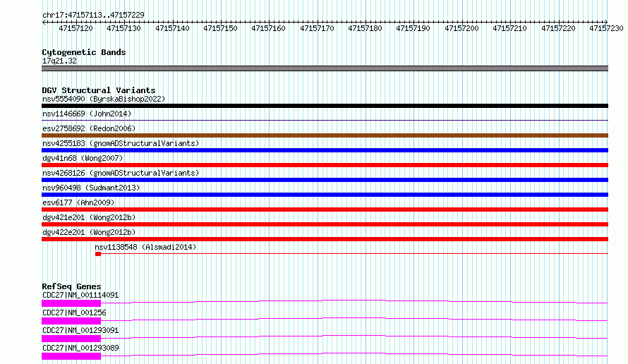Click the magenta exon block of NM_001114091
Viewport: 628px width, 364px height.
pyautogui.click(x=71, y=303)
